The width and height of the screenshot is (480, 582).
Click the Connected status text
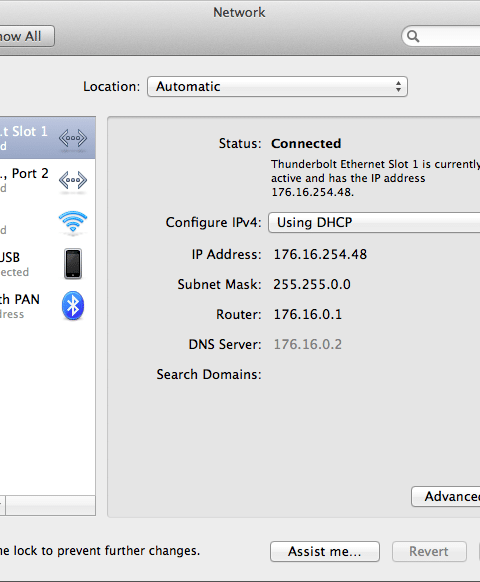pos(306,143)
